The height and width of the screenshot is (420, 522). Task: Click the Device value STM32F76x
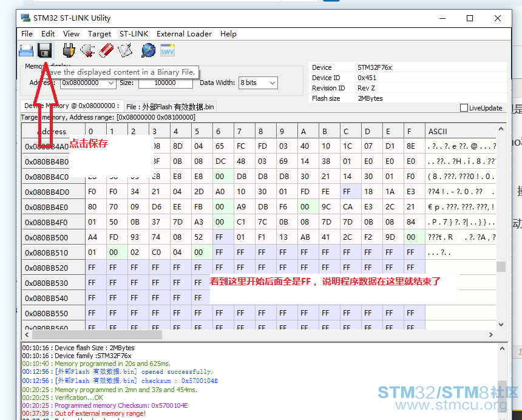[375, 67]
